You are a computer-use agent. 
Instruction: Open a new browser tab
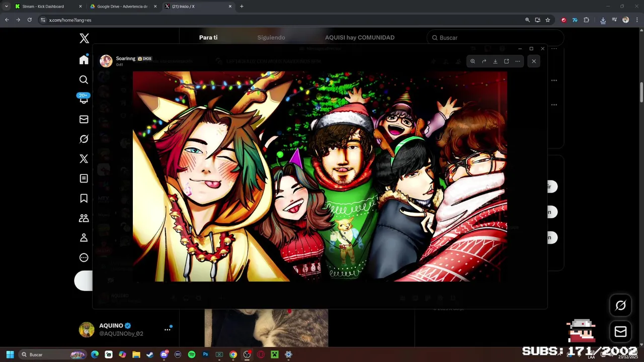(242, 7)
